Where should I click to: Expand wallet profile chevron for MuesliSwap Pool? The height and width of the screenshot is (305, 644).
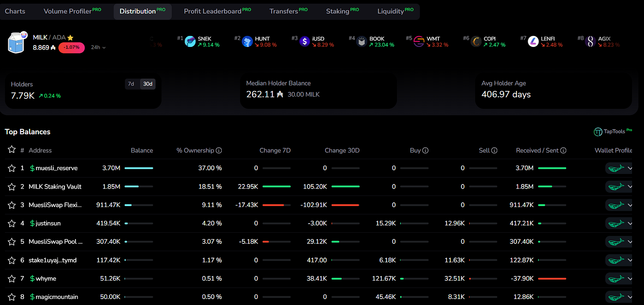click(629, 242)
